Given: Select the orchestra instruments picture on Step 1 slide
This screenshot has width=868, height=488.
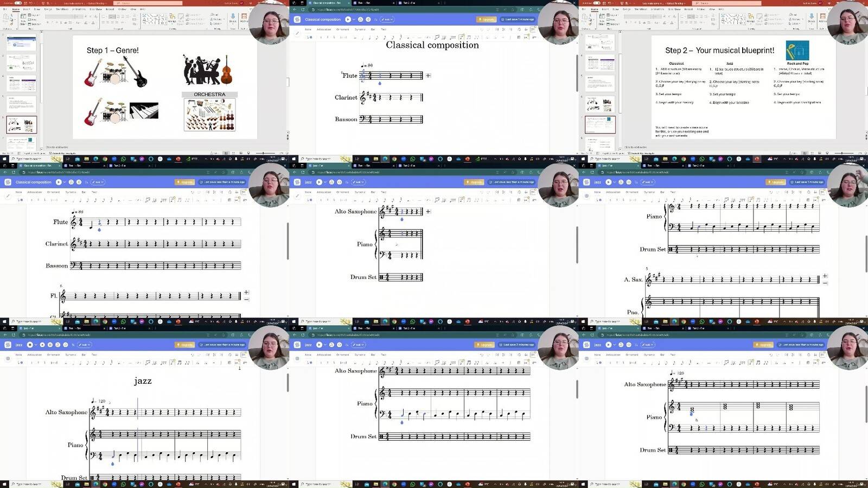Looking at the screenshot, I should tap(209, 115).
